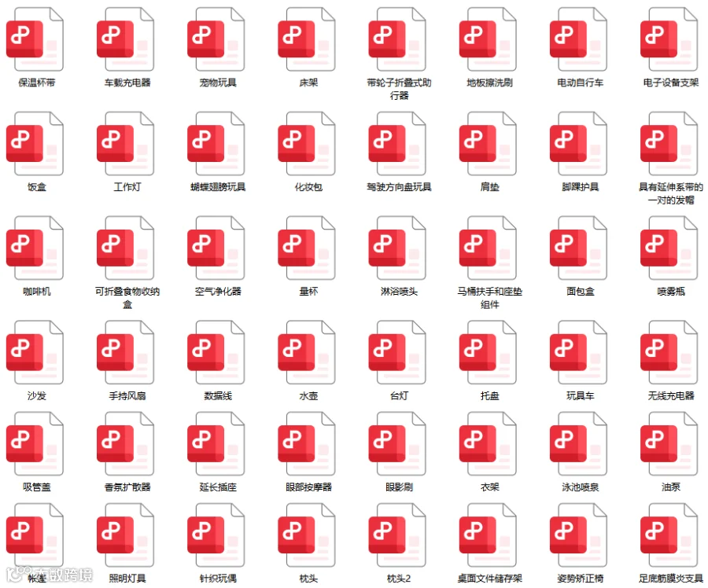This screenshot has width=708, height=588.
Task: Pick the 眼部按摩器 file icon
Action: (307, 443)
